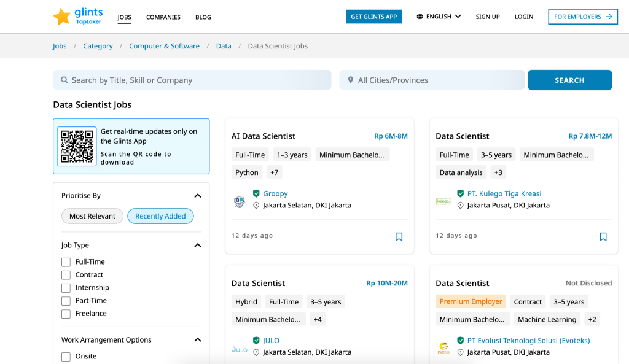Enable the Internship checkbox
629x364 pixels.
(x=66, y=288)
